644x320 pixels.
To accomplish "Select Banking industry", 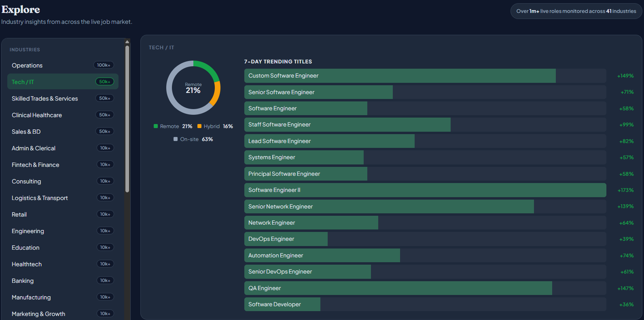I will (63, 280).
